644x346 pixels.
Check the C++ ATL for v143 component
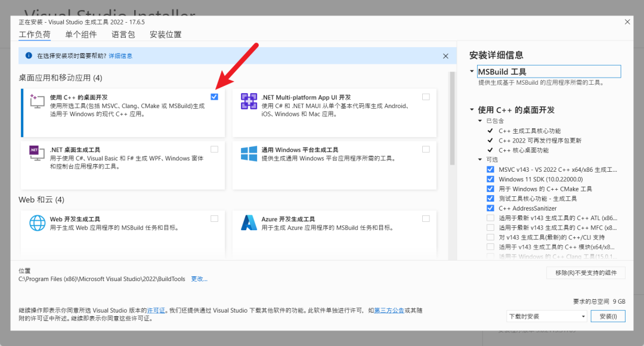[x=490, y=218]
